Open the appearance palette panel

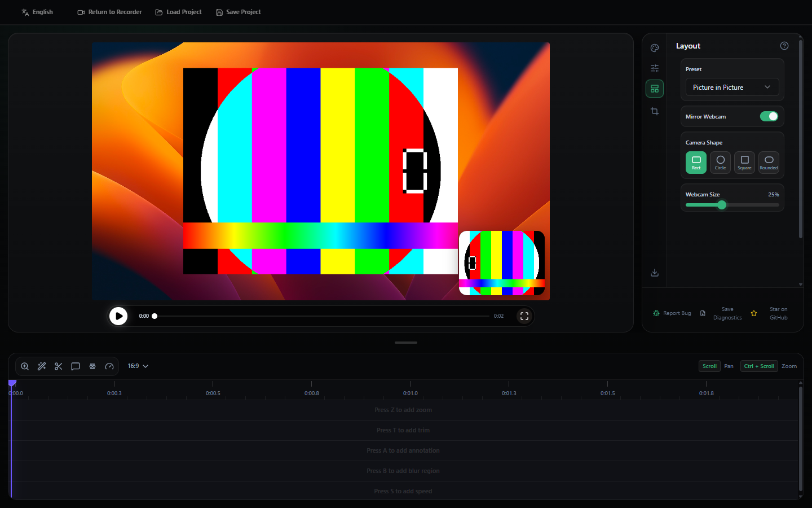[x=655, y=48]
